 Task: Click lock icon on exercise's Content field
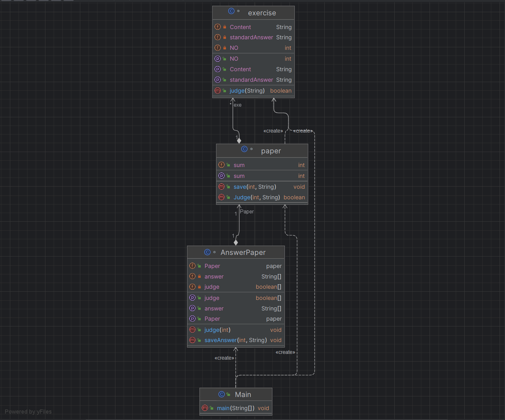pos(225,27)
